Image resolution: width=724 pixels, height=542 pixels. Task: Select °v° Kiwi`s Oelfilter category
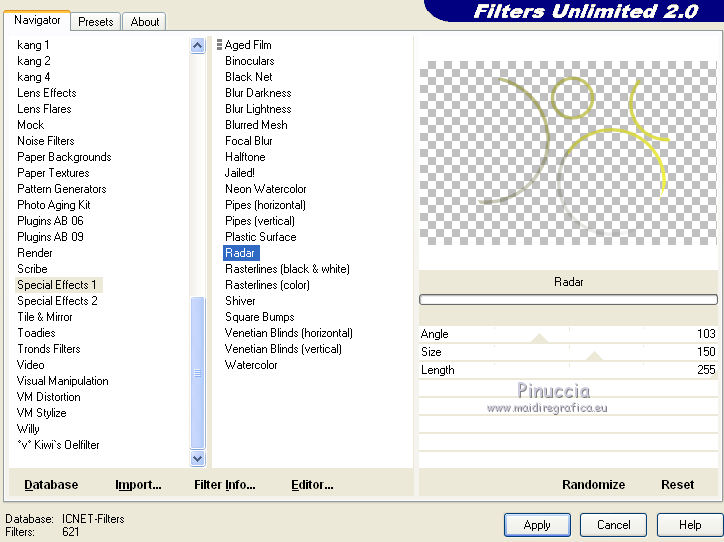(x=58, y=445)
